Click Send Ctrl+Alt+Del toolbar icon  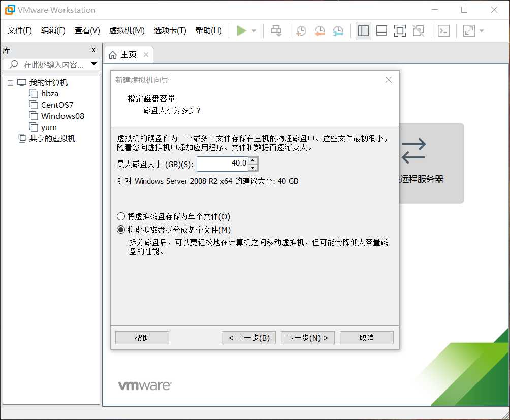coord(276,31)
